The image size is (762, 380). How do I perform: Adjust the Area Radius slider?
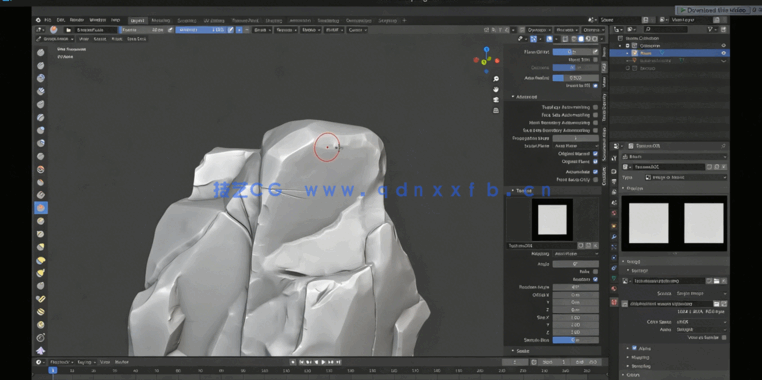pos(576,78)
